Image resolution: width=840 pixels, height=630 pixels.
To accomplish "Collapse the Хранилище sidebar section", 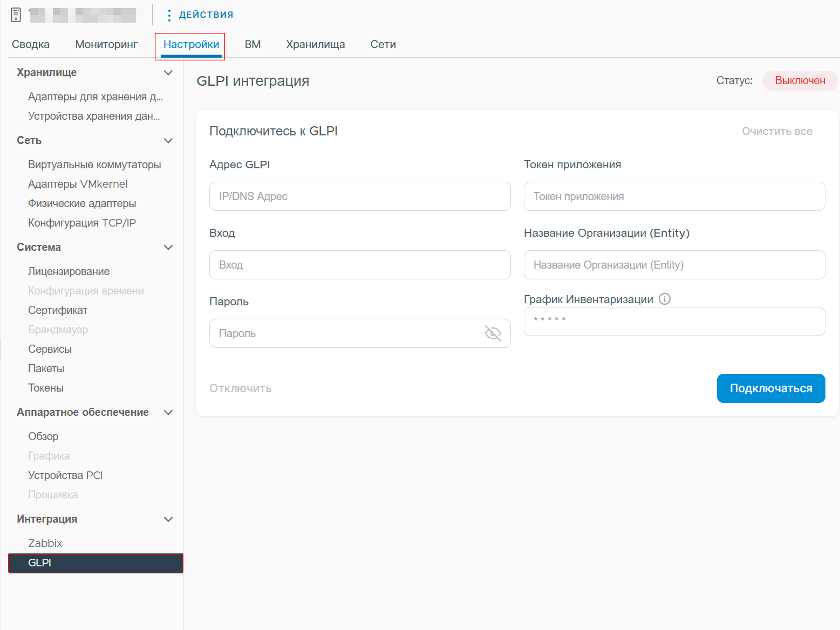I will (168, 73).
